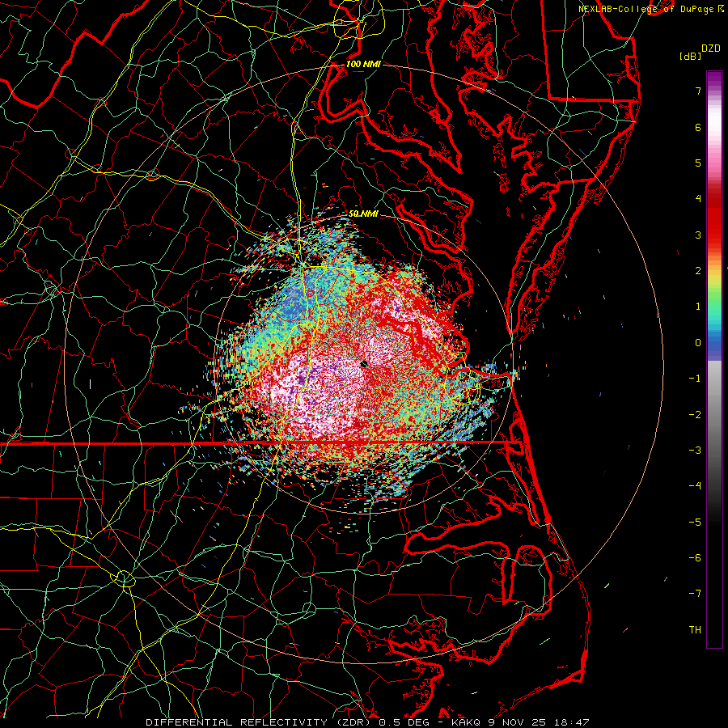Click the 1 value on color scale
728x728 pixels.
tap(698, 307)
